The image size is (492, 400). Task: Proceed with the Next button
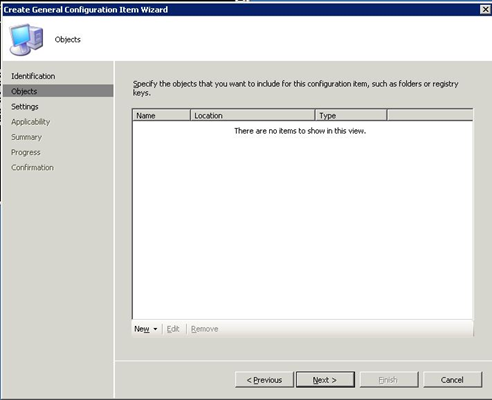click(x=325, y=380)
